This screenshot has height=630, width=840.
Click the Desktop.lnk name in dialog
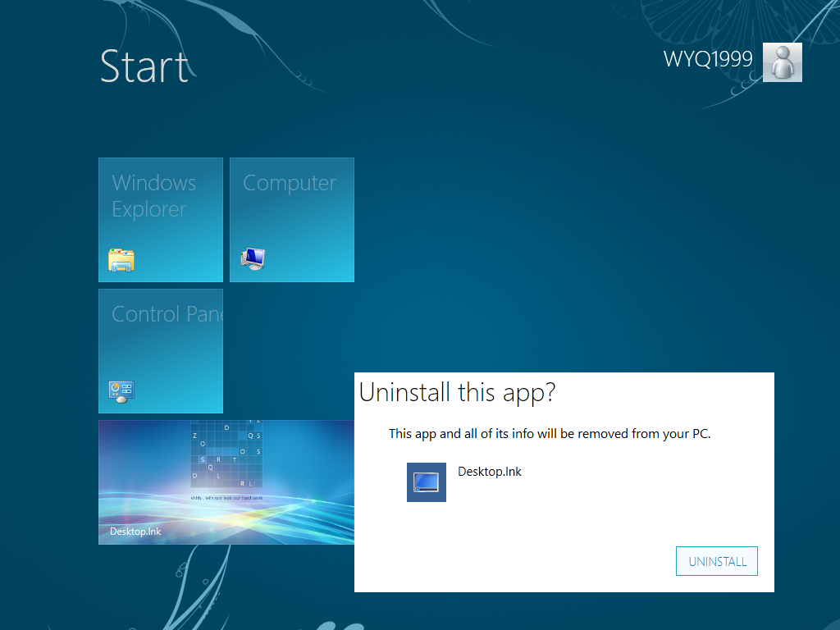coord(490,472)
